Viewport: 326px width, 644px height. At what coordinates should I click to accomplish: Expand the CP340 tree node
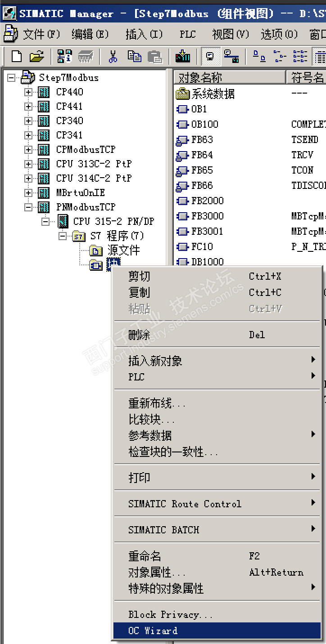28,121
